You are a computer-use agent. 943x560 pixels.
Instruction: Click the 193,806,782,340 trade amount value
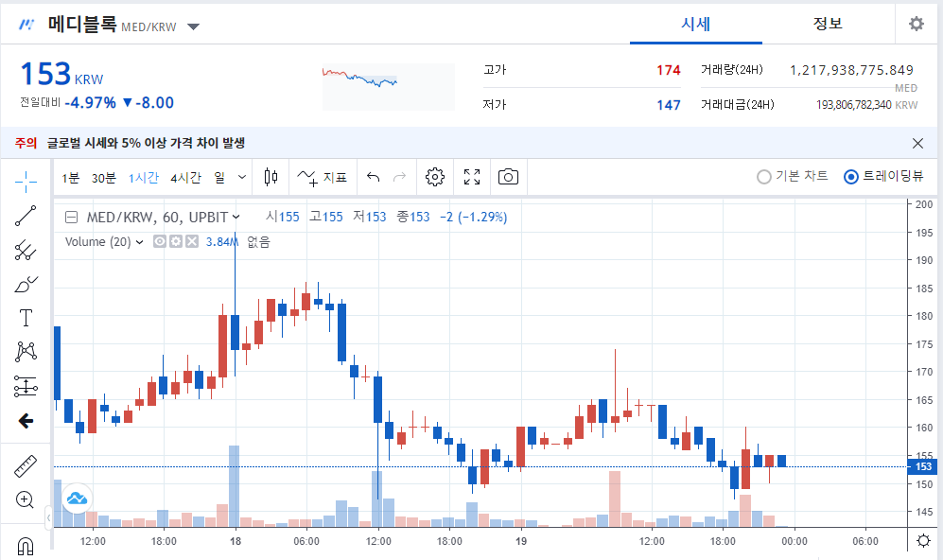tap(853, 105)
